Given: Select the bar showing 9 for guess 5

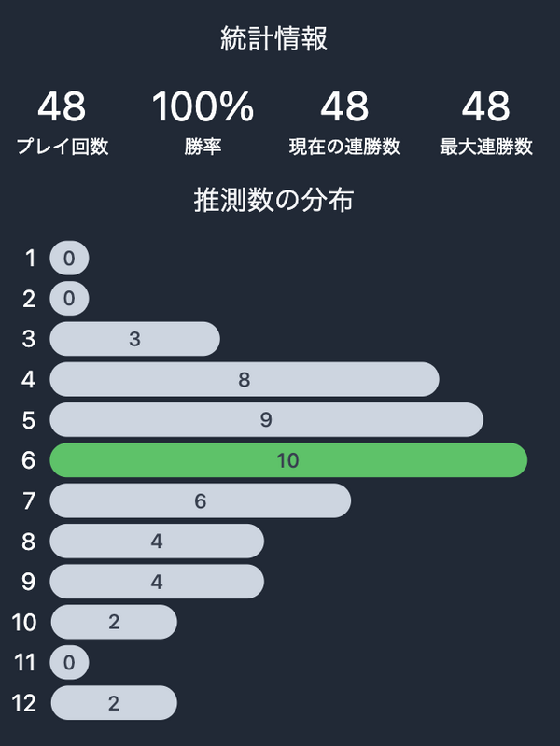Looking at the screenshot, I should point(266,419).
